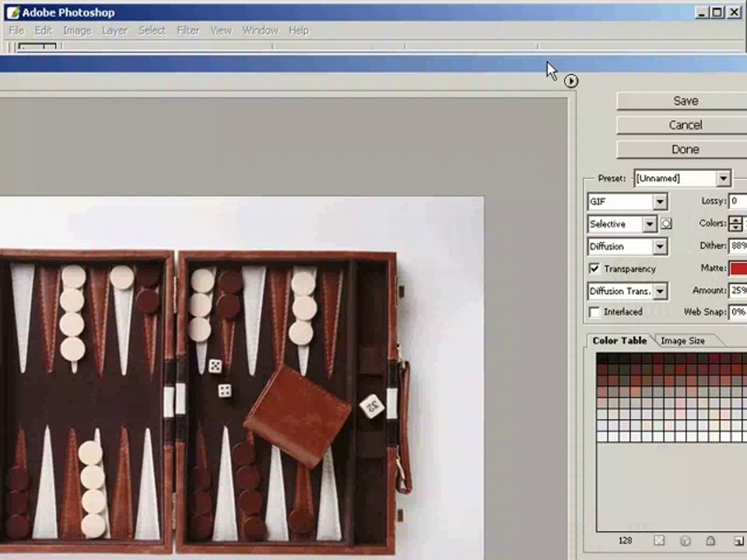Shift selected colors to web palette icon
This screenshot has width=747, height=560.
[685, 541]
